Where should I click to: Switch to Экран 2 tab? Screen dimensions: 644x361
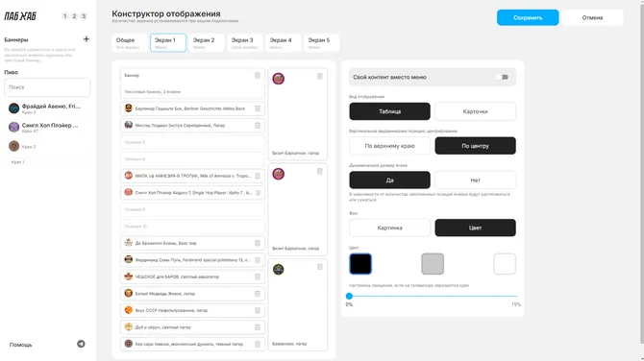click(x=207, y=42)
